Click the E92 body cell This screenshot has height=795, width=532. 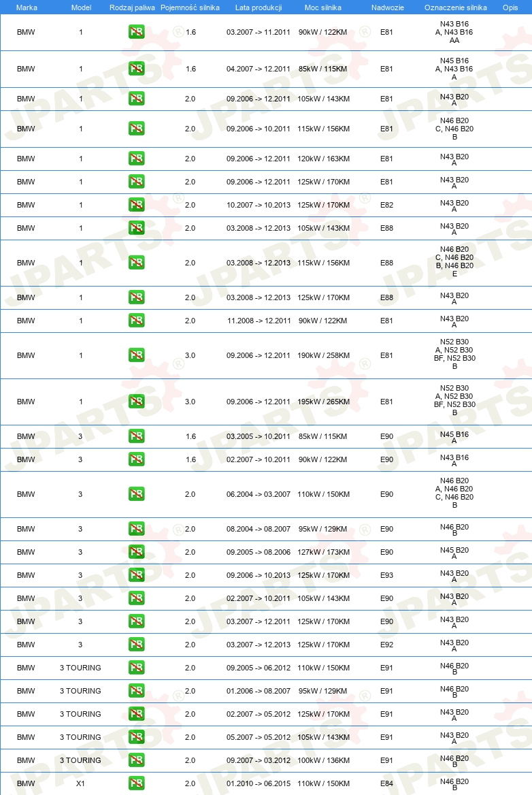tap(386, 645)
